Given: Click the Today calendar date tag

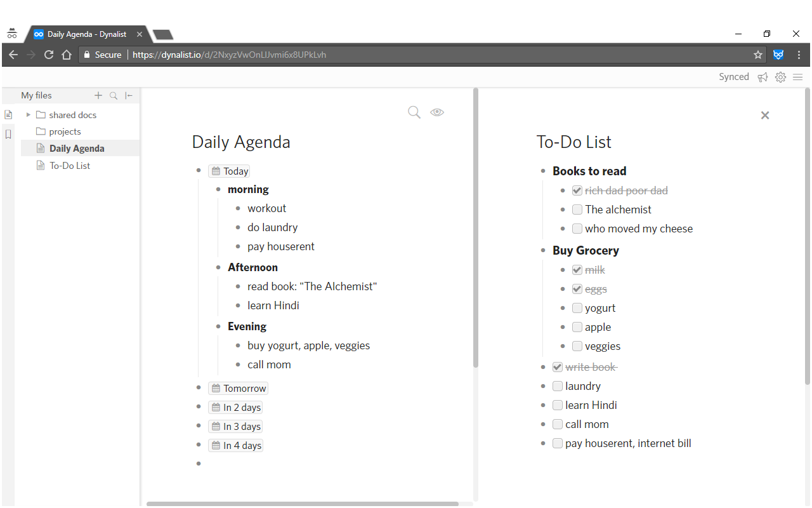Looking at the screenshot, I should [229, 171].
